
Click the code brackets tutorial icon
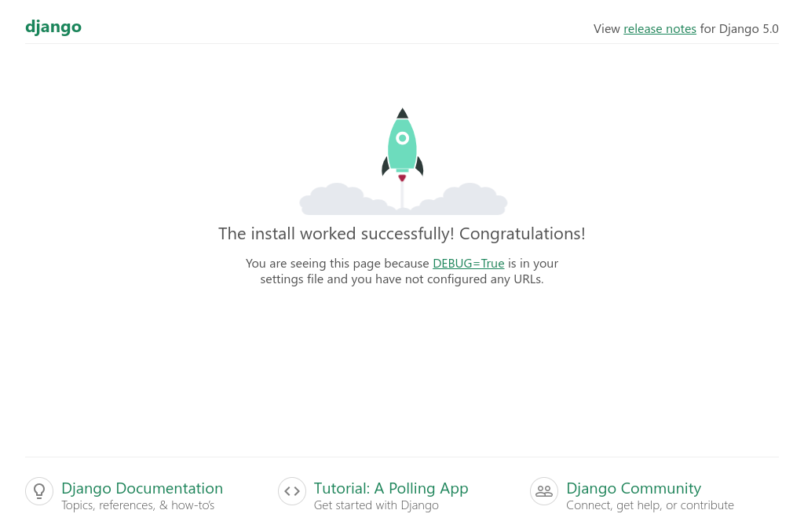point(292,491)
